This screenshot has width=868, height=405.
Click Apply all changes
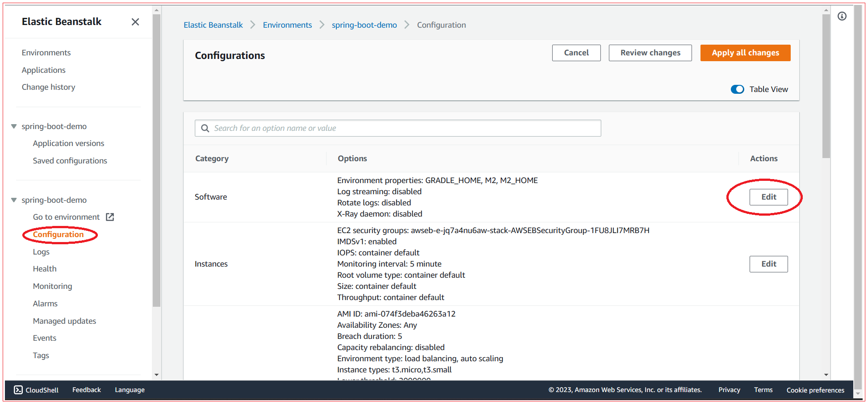745,53
